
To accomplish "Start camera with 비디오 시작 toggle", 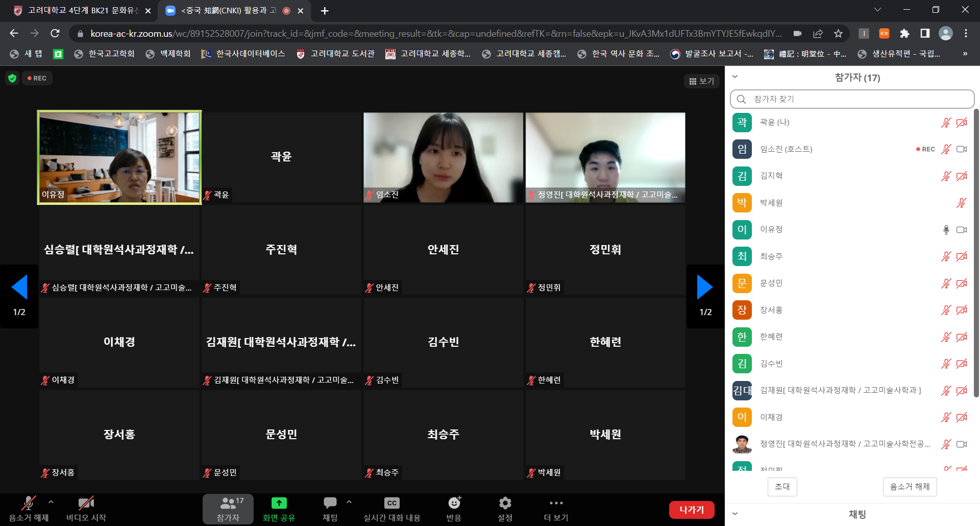I will click(86, 504).
